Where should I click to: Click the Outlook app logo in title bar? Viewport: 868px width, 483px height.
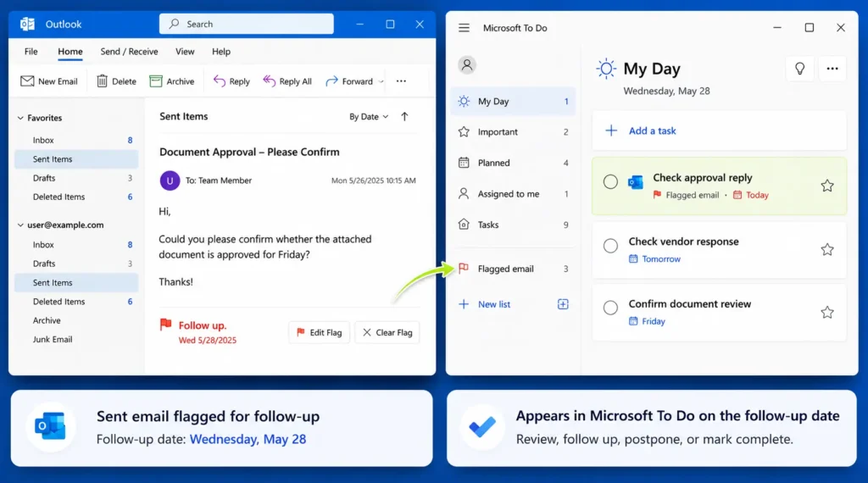click(27, 24)
